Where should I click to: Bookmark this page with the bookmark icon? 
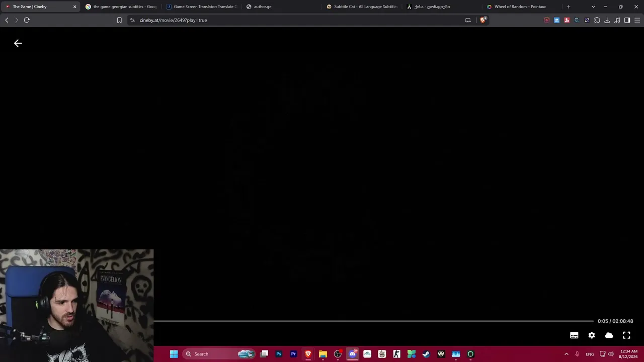119,20
